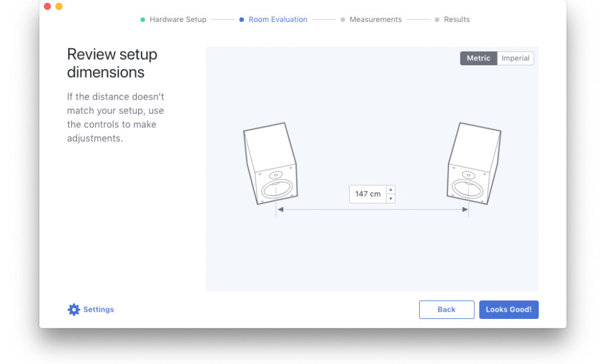
Task: Decrease speaker distance with the down arrow
Action: pos(391,199)
